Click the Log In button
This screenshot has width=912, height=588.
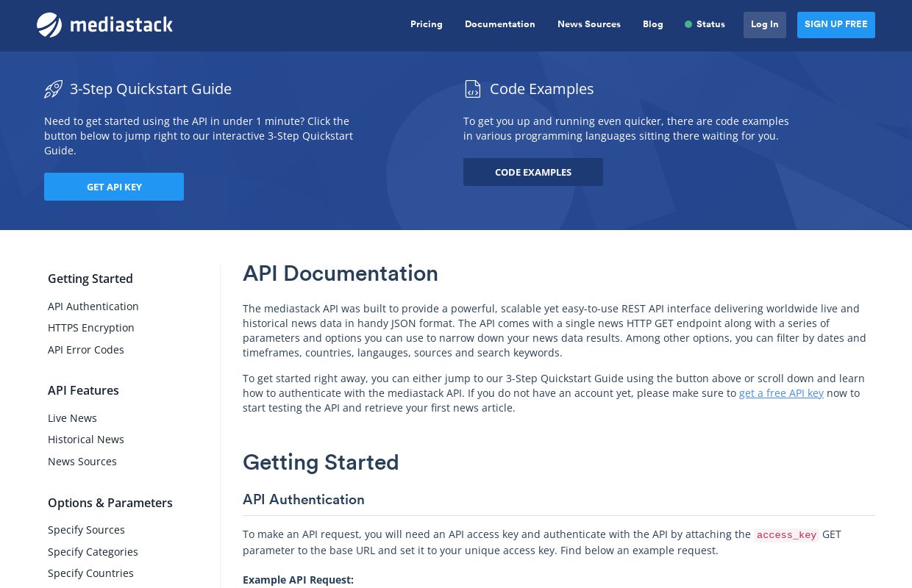click(x=765, y=25)
